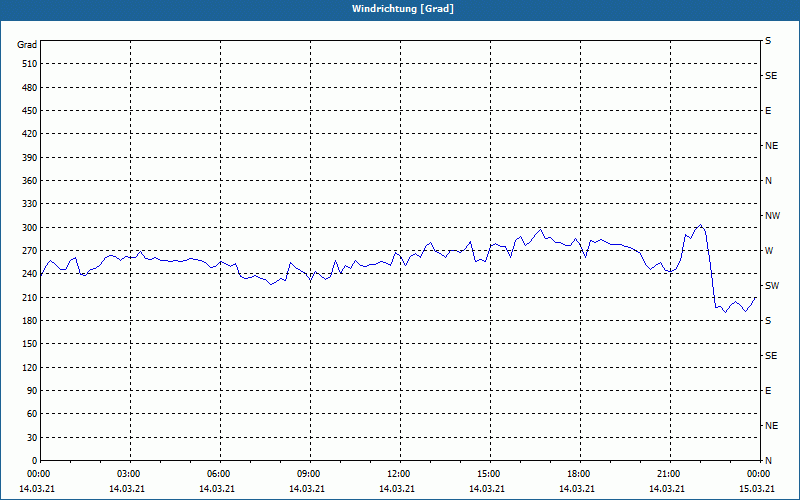Select the 'W' compass label
Viewport: 800px width, 500px height.
(769, 251)
